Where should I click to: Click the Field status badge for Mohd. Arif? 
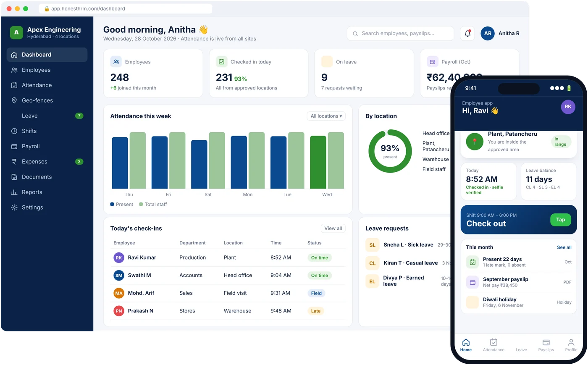click(x=316, y=293)
